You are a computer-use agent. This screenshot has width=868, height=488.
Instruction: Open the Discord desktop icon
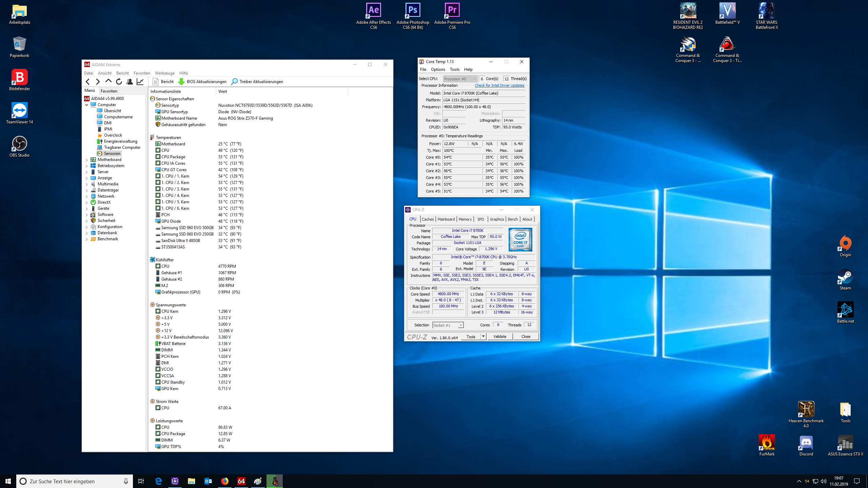(x=806, y=445)
